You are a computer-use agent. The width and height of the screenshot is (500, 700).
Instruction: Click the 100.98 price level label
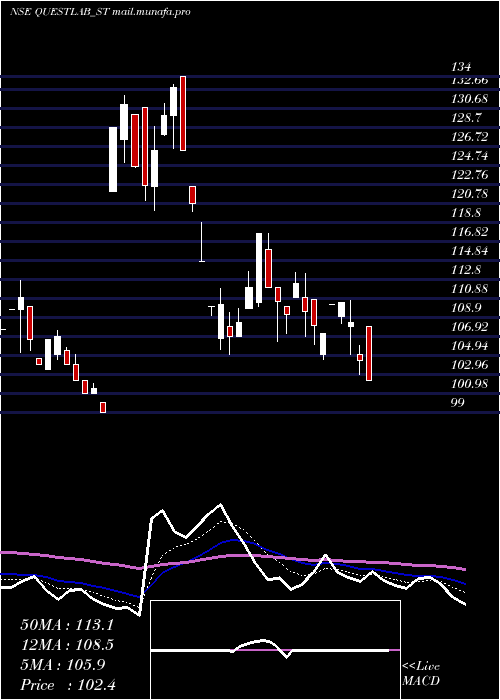coord(470,384)
